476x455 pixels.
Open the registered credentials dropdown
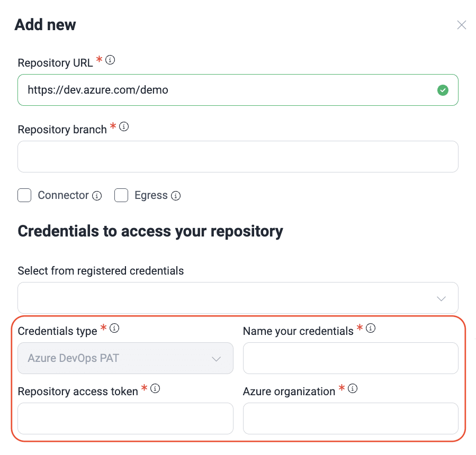tap(228, 298)
